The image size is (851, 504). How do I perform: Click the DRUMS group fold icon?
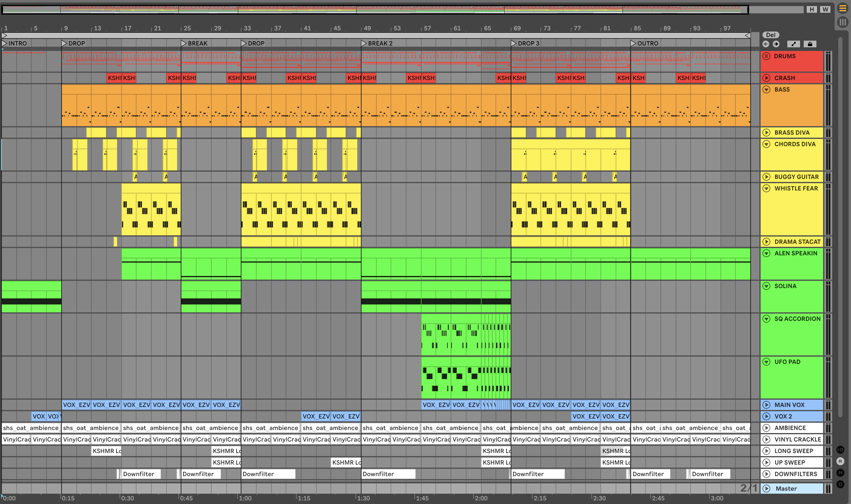(x=766, y=56)
